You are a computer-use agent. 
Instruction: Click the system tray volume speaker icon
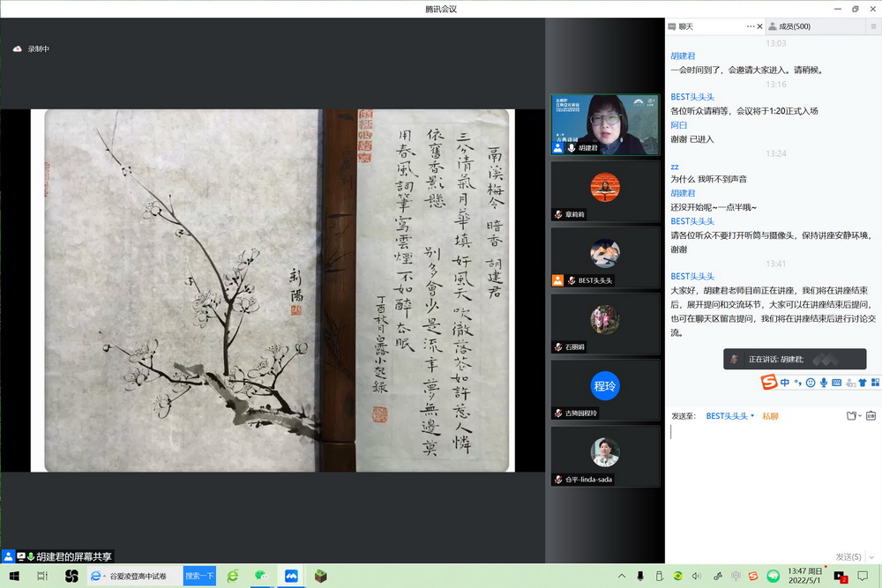(x=697, y=576)
